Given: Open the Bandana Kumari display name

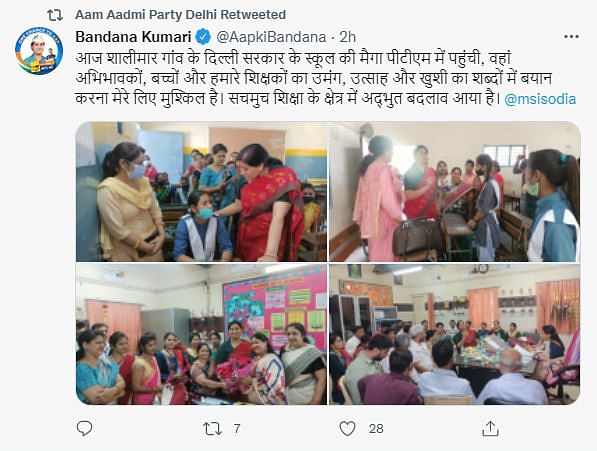Looking at the screenshot, I should 133,37.
